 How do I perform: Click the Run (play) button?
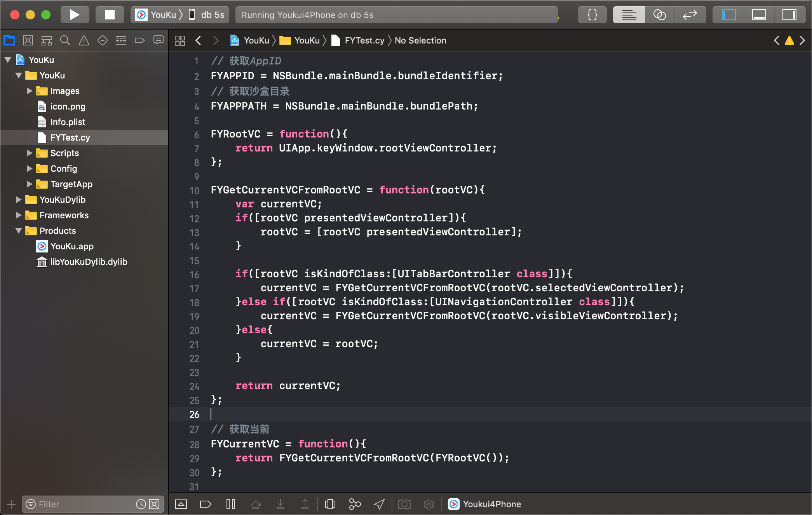tap(75, 15)
